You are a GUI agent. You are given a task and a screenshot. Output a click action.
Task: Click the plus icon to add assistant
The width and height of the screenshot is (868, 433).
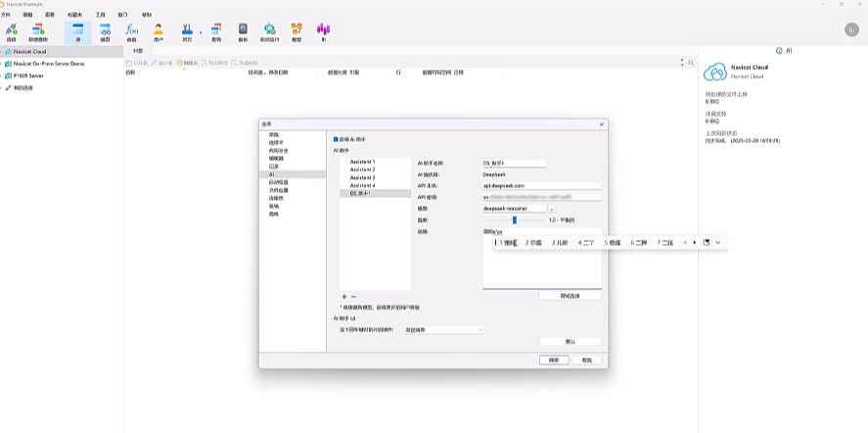343,297
